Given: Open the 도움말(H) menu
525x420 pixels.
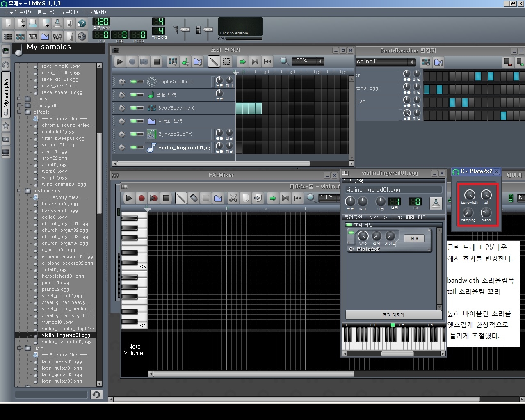Looking at the screenshot, I should click(95, 12).
